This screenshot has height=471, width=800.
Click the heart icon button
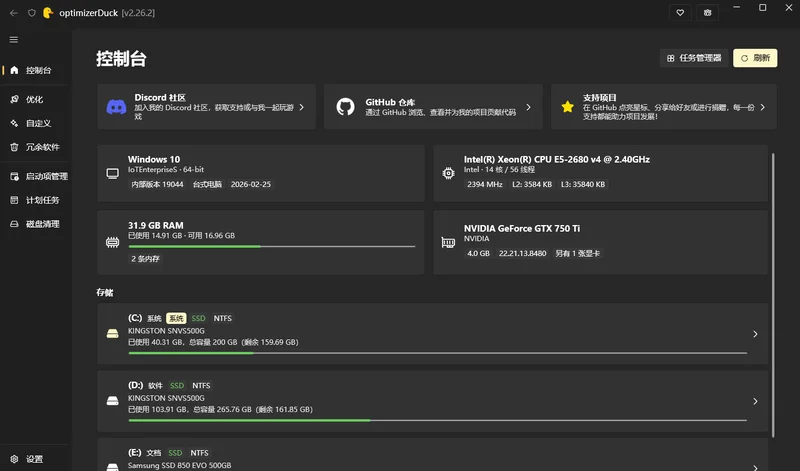pos(680,13)
